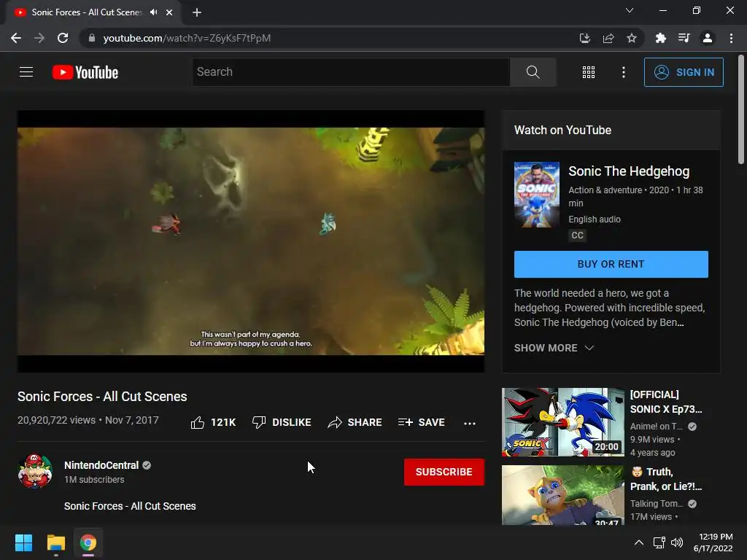The image size is (747, 560).
Task: Open Sonic The Hedgehog movie poster
Action: pyautogui.click(x=536, y=195)
